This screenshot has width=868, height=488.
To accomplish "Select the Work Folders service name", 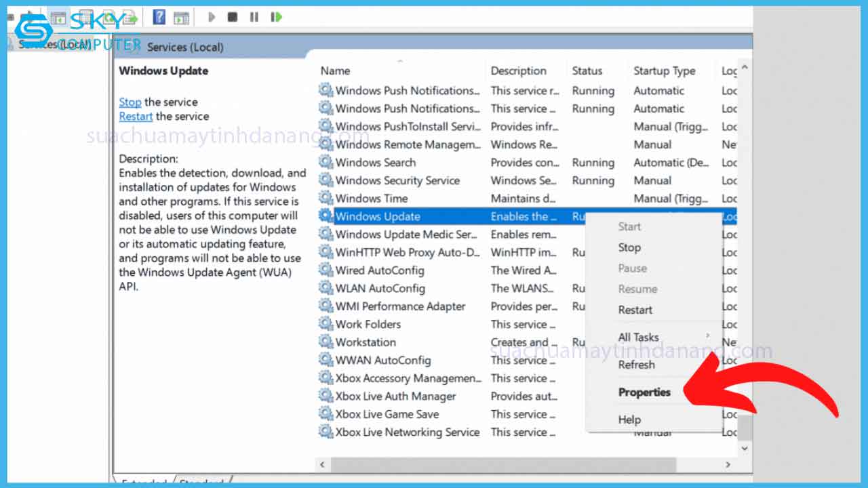I will pyautogui.click(x=368, y=324).
